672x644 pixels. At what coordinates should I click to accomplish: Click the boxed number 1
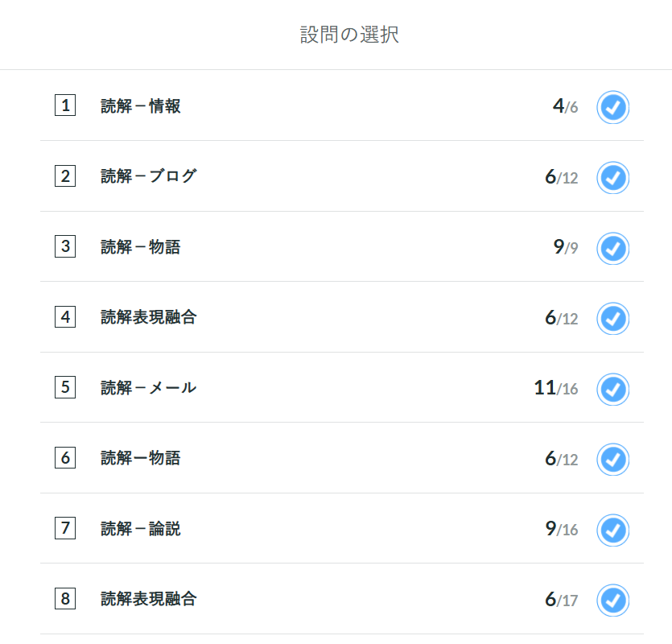coord(65,105)
